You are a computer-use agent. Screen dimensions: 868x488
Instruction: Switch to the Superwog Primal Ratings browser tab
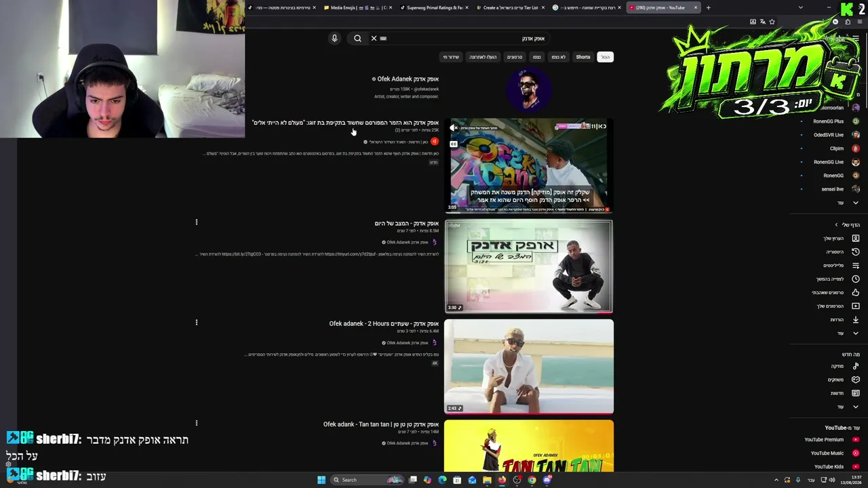click(435, 8)
